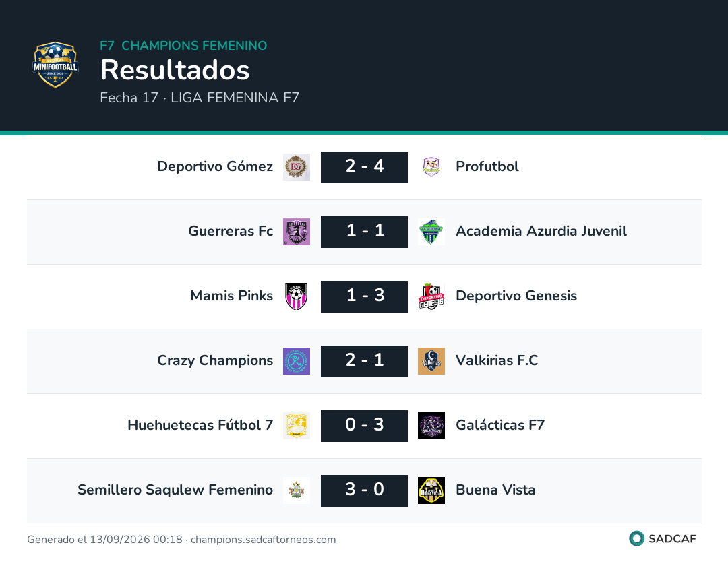Click the F7 CHAMPIONS FEMENINO heading
The image size is (728, 574).
tap(183, 45)
